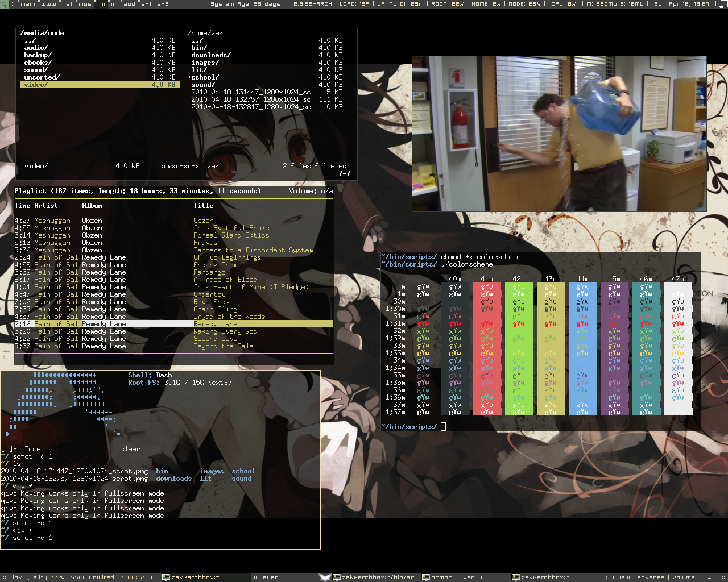
Task: Open the ex2 workspace tag
Action: 163,3
